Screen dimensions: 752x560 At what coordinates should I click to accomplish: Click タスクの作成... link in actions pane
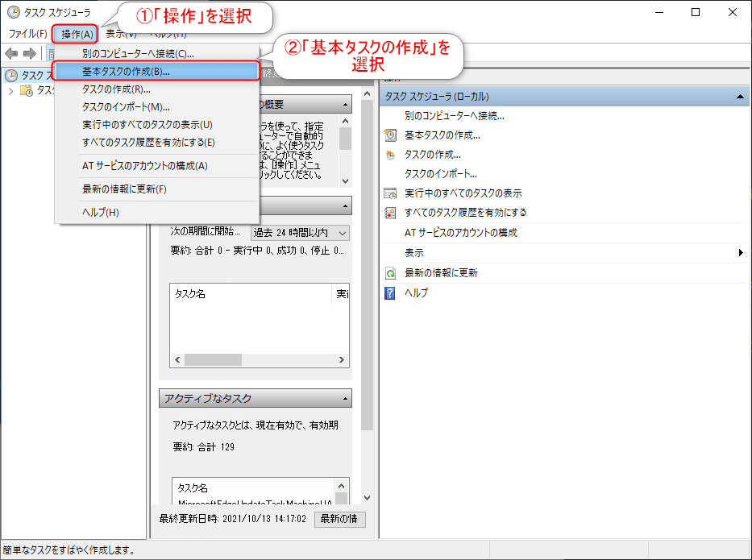click(x=432, y=155)
